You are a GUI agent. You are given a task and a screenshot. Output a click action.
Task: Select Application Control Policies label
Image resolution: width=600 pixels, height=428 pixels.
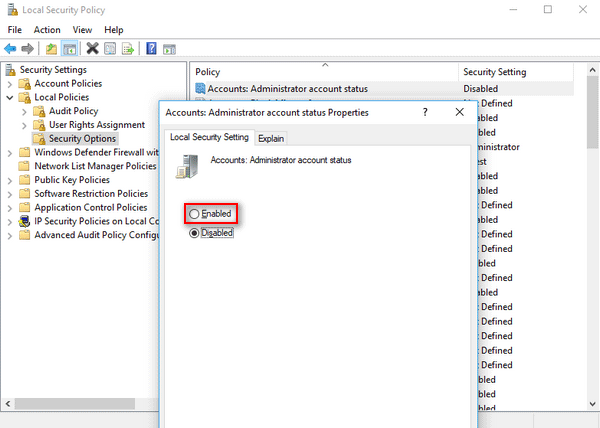pyautogui.click(x=91, y=207)
